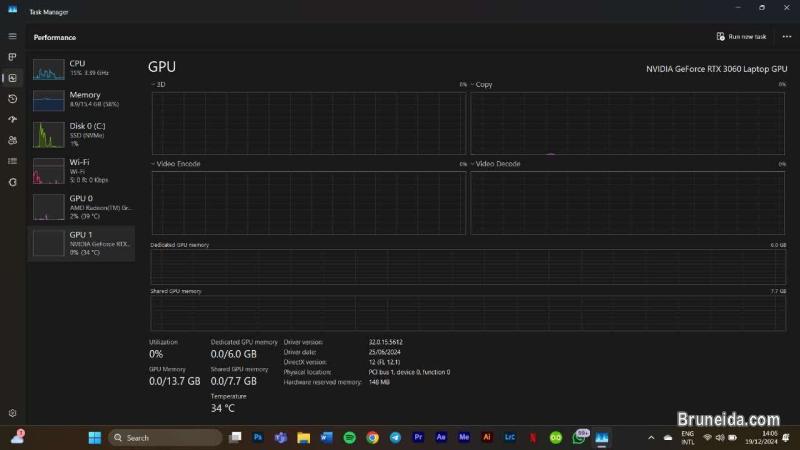Open the Processes page in sidebar
Screen dimensions: 800x450
tap(12, 57)
